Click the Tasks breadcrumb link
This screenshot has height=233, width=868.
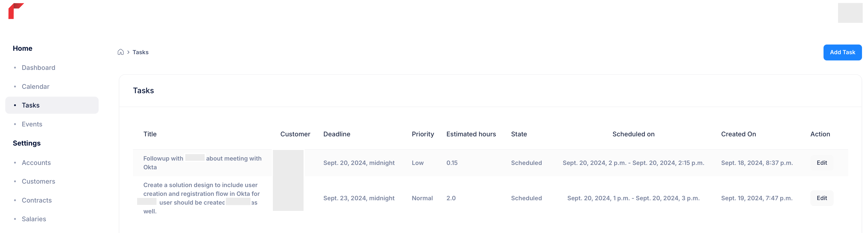[141, 52]
